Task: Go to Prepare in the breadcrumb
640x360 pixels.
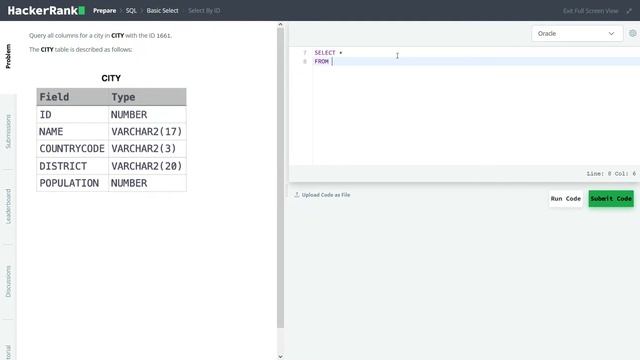Action: point(104,11)
